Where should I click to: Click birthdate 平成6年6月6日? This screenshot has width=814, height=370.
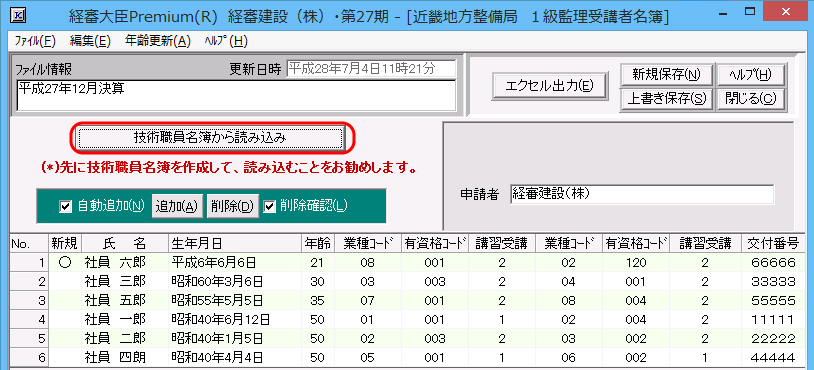pos(235,263)
